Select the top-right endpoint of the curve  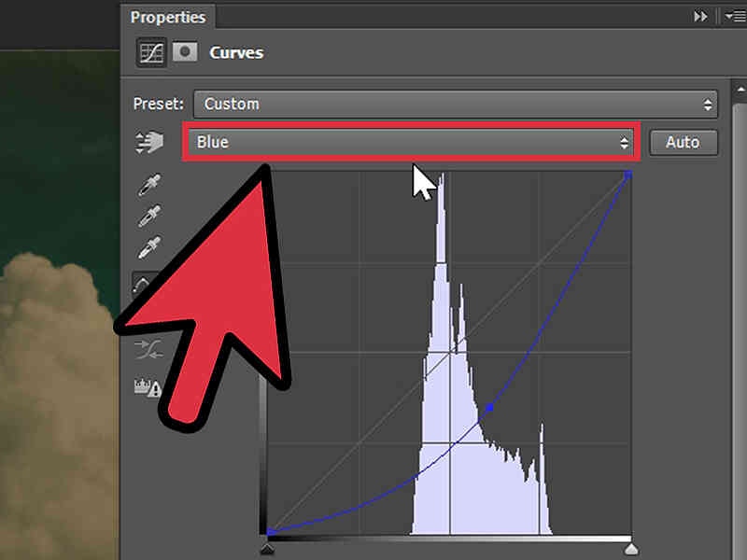point(628,174)
